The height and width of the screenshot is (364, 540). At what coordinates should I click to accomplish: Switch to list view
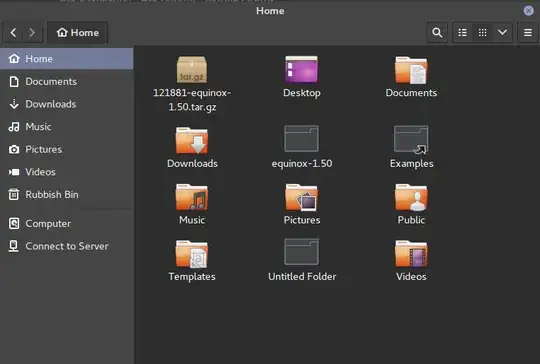(x=462, y=33)
